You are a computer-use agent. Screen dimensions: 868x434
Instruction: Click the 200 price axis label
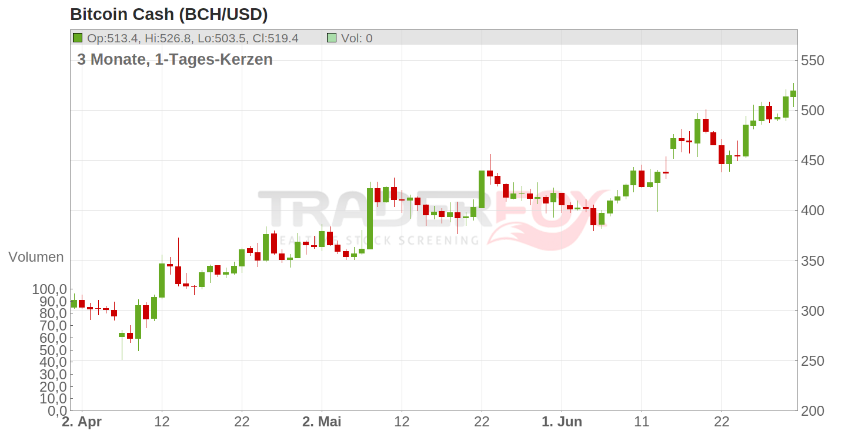point(813,410)
